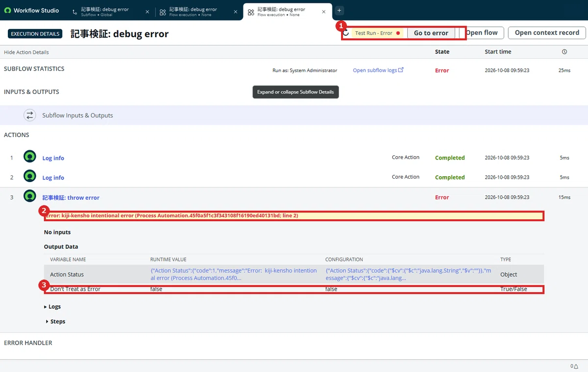The image size is (588, 372).
Task: Click the True/False type cell
Action: pyautogui.click(x=514, y=289)
